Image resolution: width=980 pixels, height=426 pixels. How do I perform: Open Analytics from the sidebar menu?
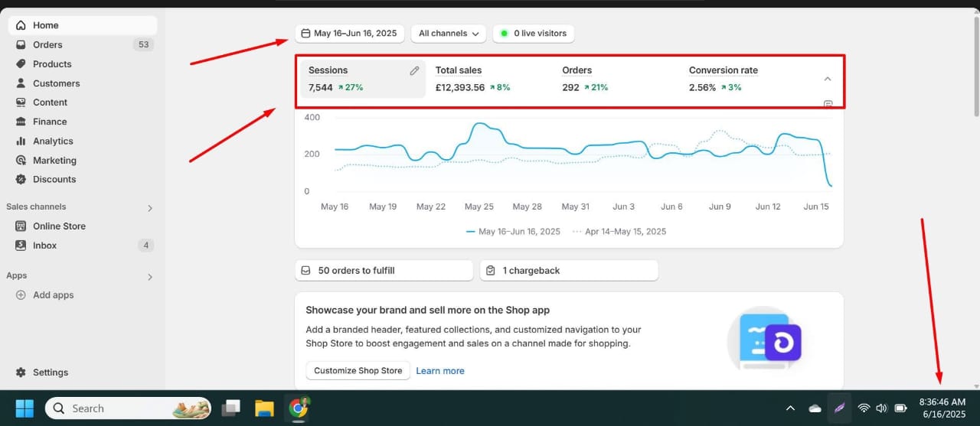(x=53, y=141)
